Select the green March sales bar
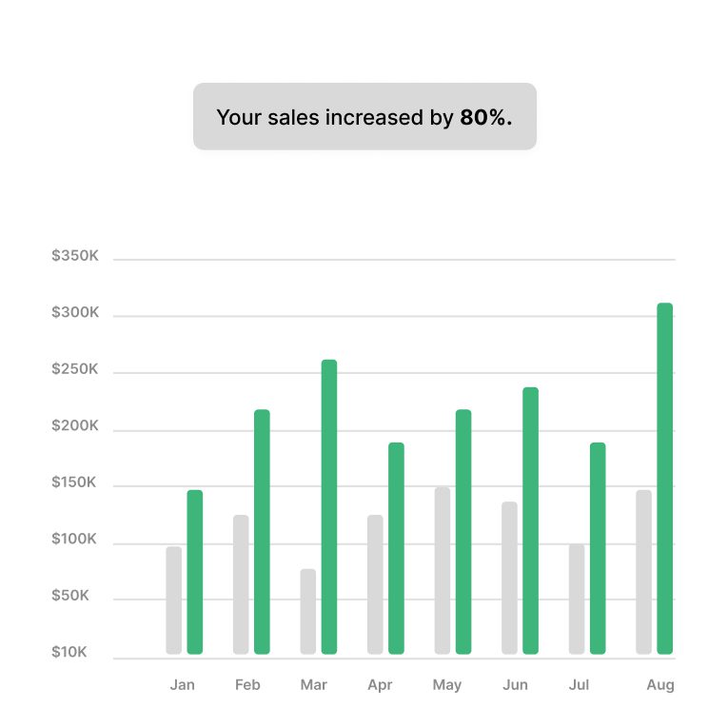The width and height of the screenshot is (728, 728). 329,507
